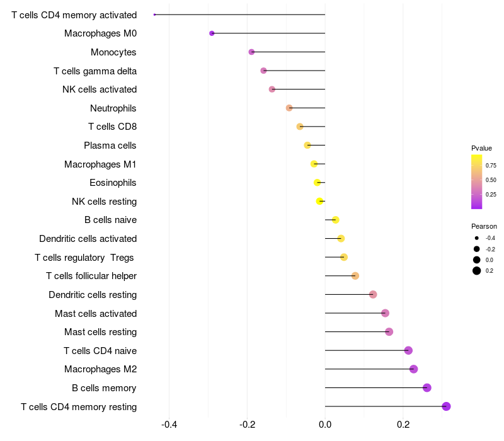The width and height of the screenshot is (504, 441).
Task: Click the largest Pearson legend dot
Action: (477, 271)
